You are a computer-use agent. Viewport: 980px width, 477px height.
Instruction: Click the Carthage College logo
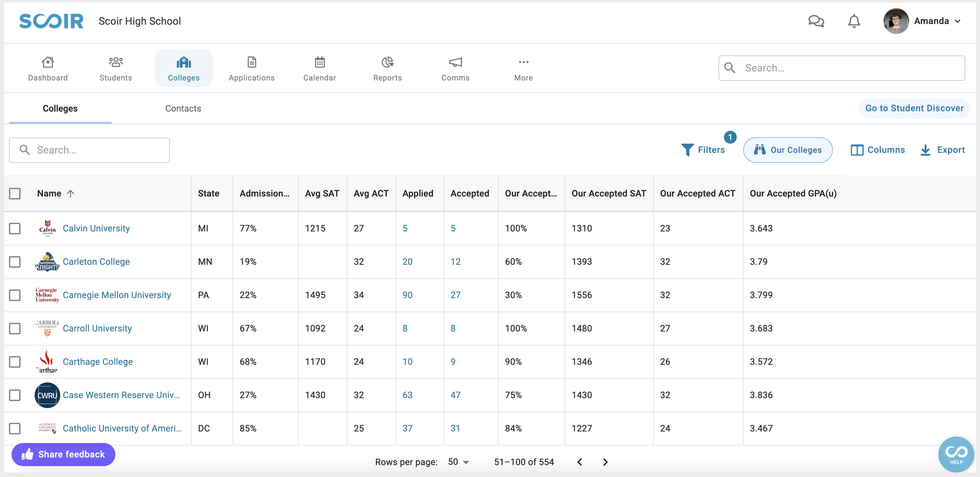pyautogui.click(x=47, y=362)
